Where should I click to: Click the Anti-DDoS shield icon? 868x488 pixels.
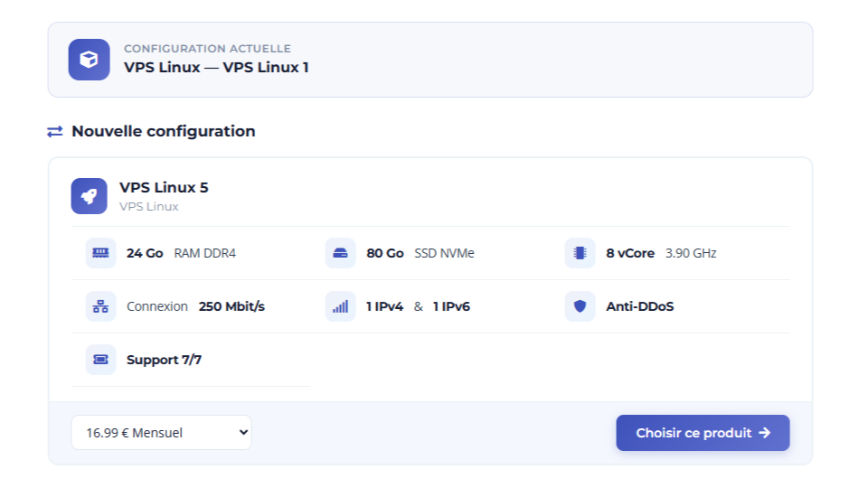580,306
